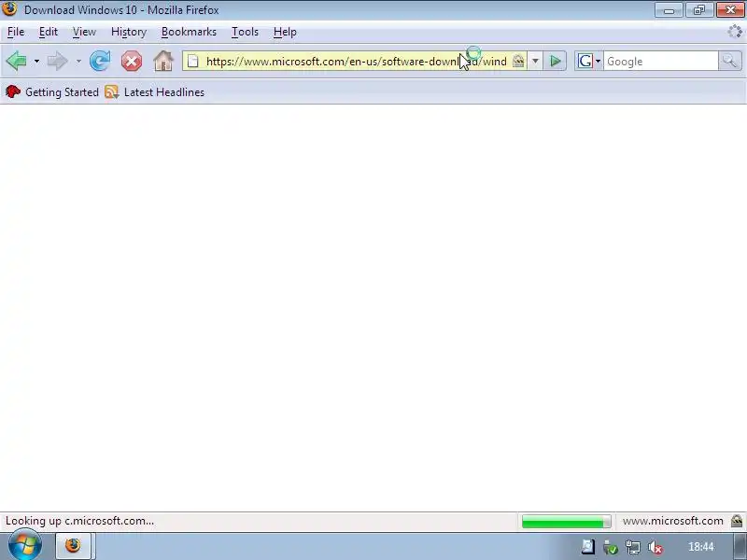The height and width of the screenshot is (560, 747).
Task: Stop page loading with red Stop button
Action: pyautogui.click(x=132, y=62)
